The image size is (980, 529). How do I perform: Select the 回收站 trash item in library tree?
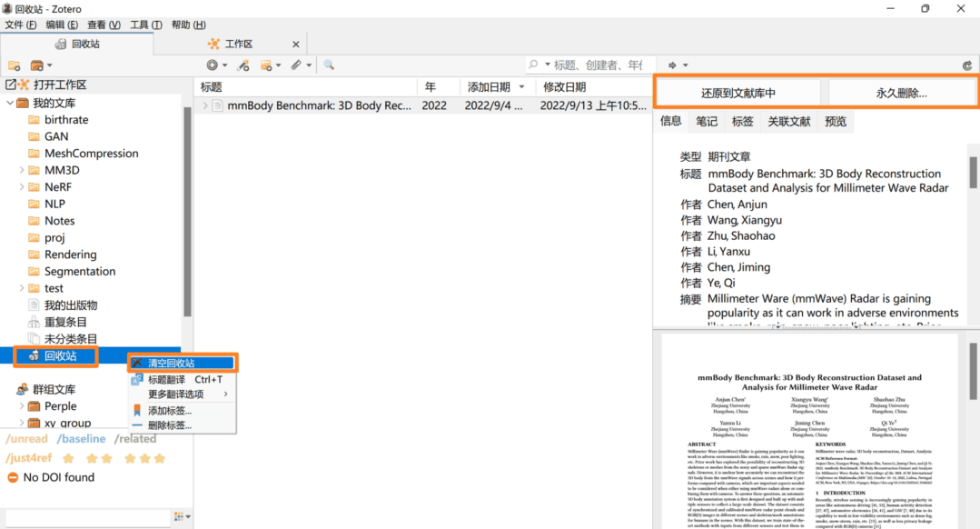click(62, 355)
